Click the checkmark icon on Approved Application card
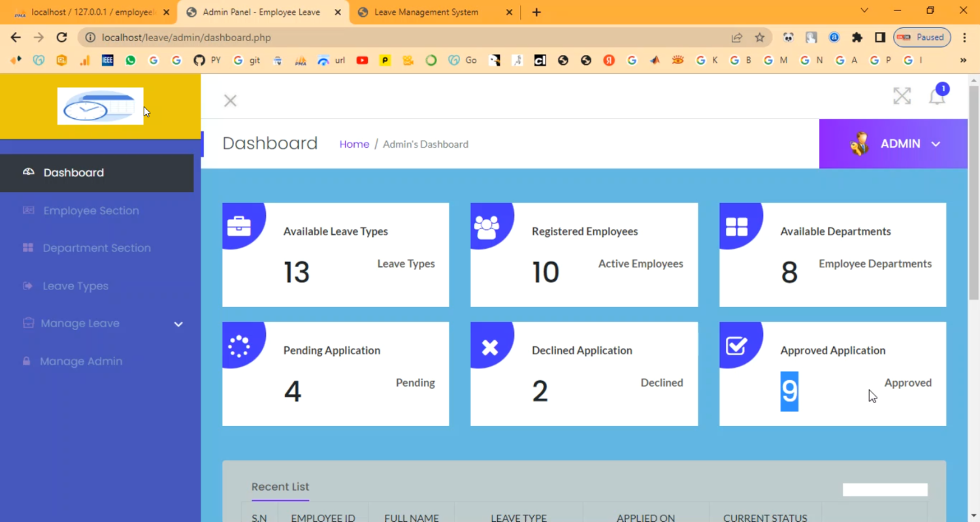Screen dimensions: 980x522 [x=736, y=345]
